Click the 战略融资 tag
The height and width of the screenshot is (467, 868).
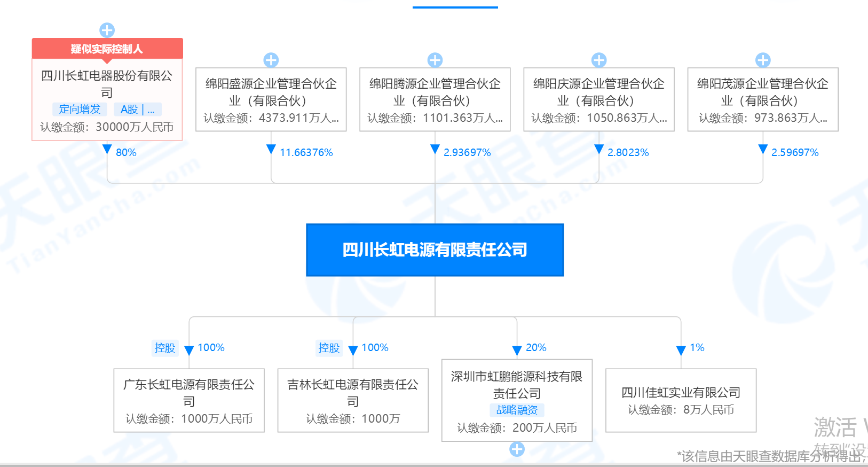517,410
